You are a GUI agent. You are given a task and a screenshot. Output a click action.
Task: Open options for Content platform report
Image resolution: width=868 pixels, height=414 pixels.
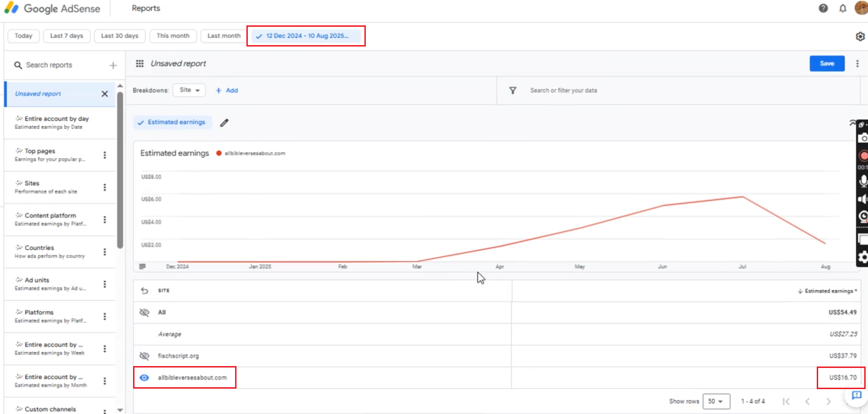coord(104,219)
